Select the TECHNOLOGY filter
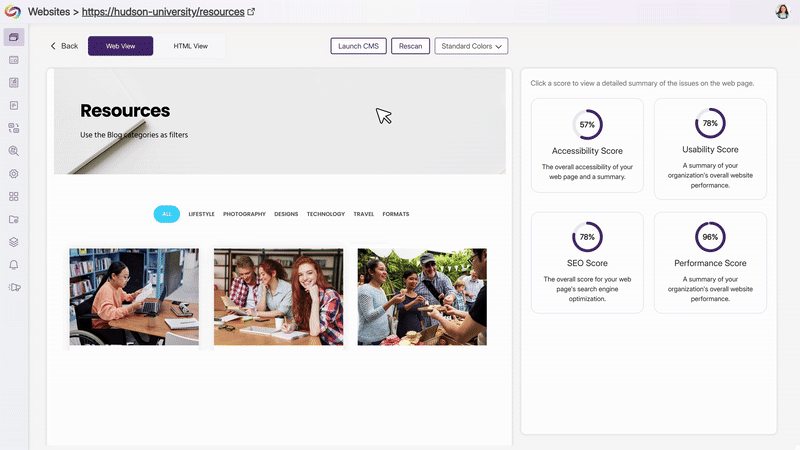800x450 pixels. tap(326, 214)
